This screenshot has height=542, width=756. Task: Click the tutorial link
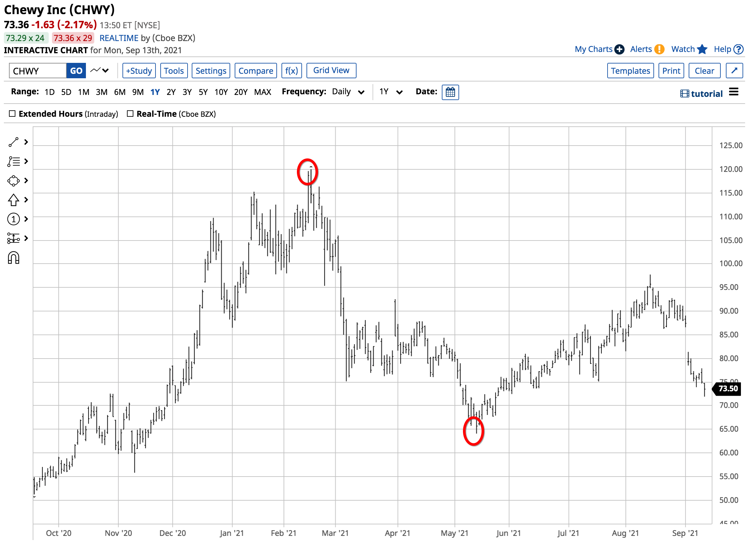tap(707, 94)
